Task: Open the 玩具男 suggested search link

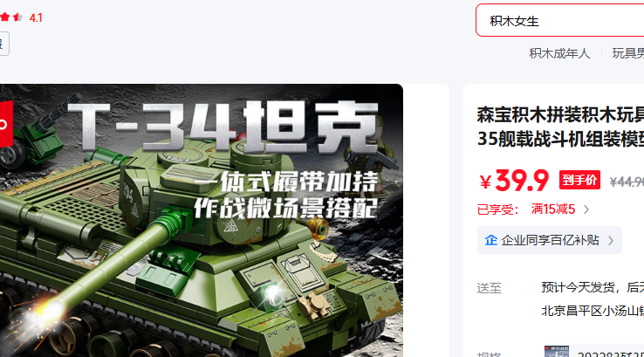Action: click(x=628, y=53)
